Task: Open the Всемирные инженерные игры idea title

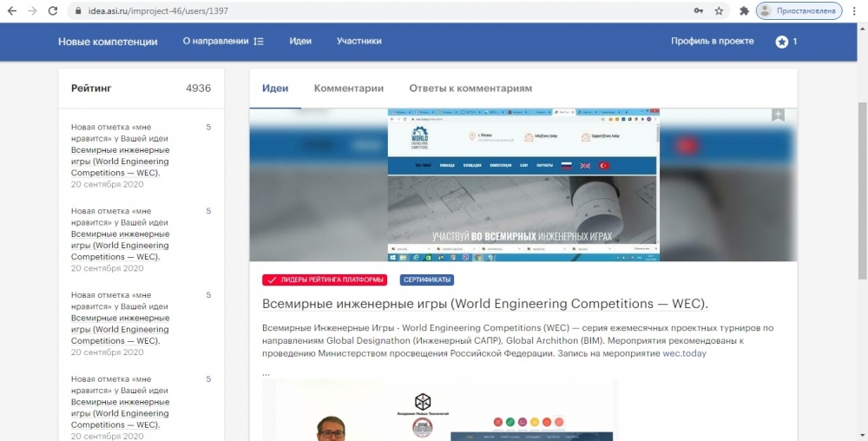Action: click(485, 304)
